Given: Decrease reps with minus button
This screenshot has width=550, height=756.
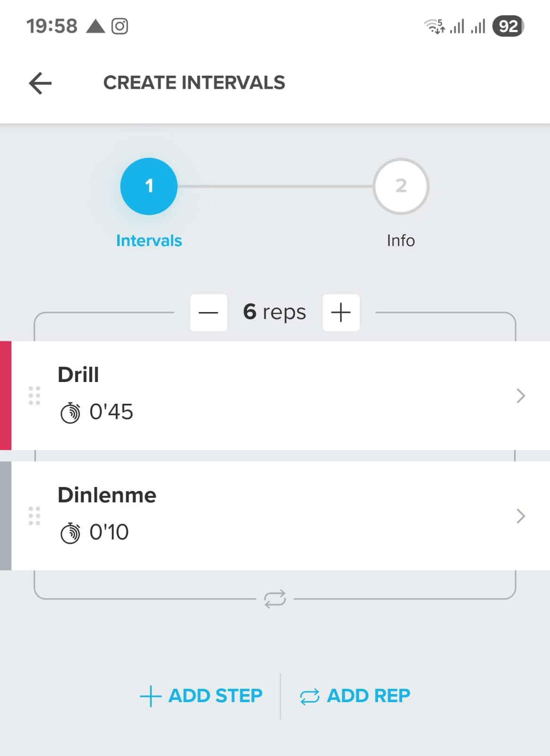Looking at the screenshot, I should point(208,313).
